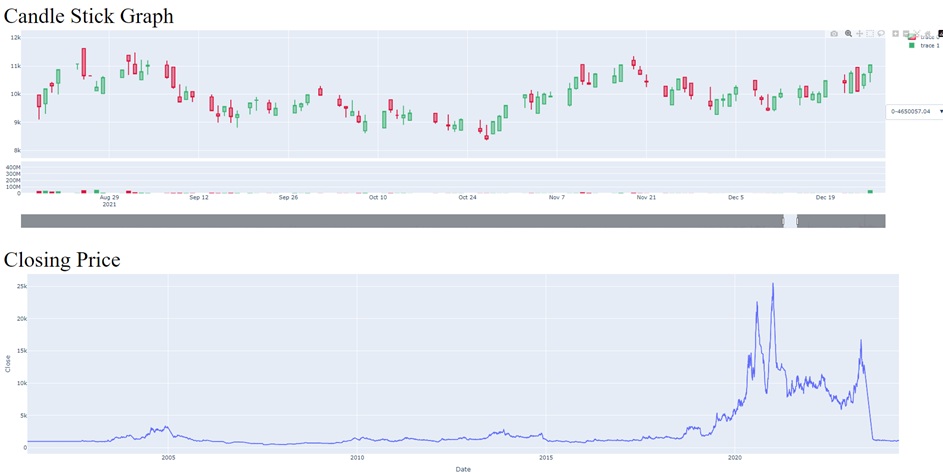Click the left handle of range slider
The height and width of the screenshot is (473, 943).
pos(784,221)
